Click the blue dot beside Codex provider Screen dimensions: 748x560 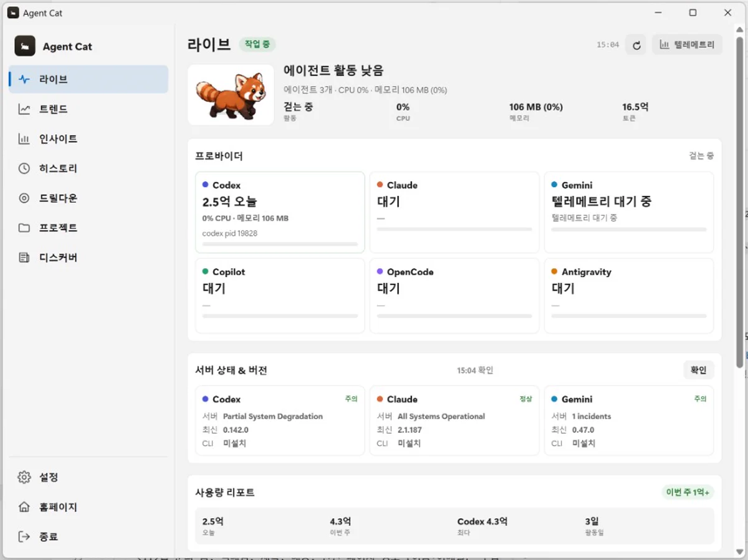pos(206,185)
